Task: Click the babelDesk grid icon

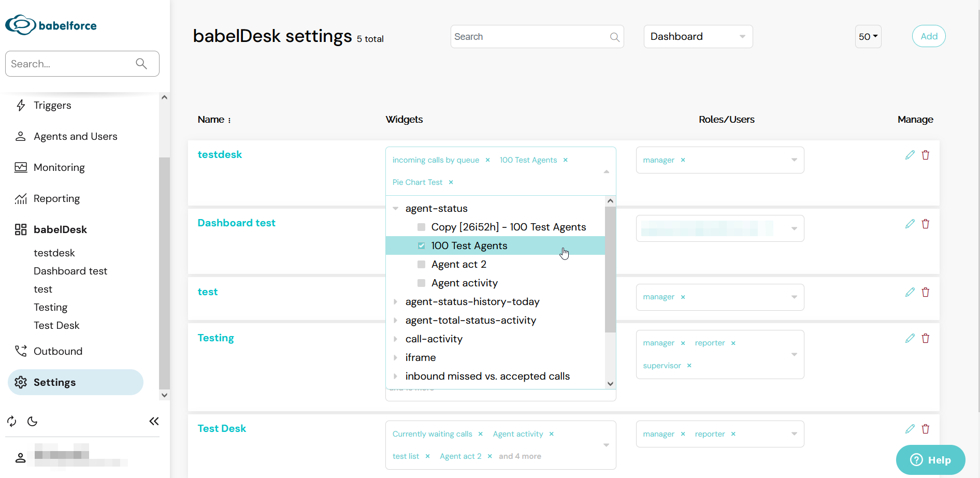Action: coord(21,229)
